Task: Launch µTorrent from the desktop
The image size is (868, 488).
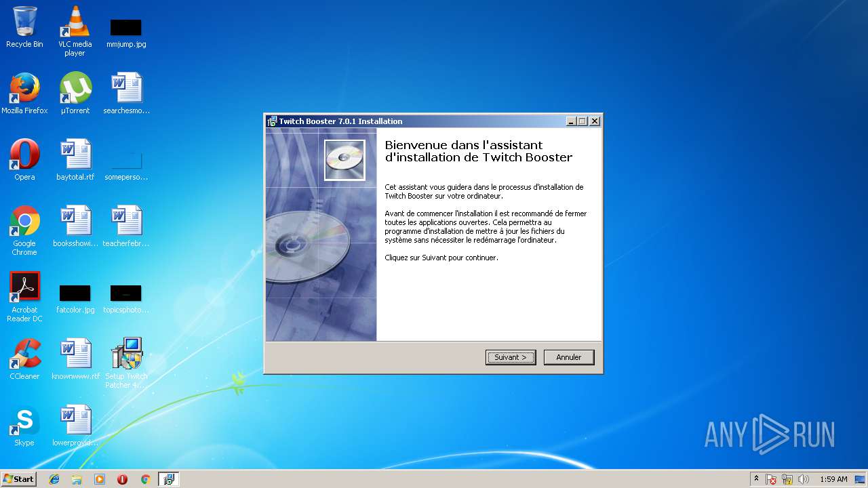Action: click(75, 94)
